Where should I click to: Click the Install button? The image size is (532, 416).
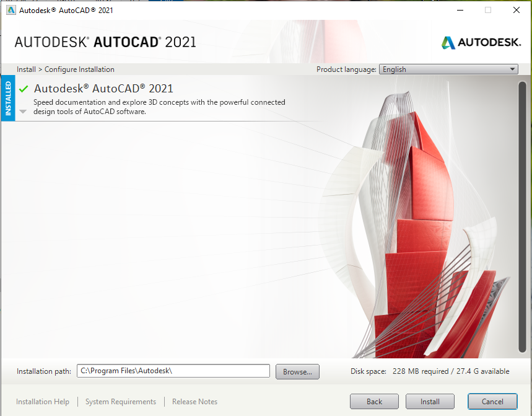[430, 401]
